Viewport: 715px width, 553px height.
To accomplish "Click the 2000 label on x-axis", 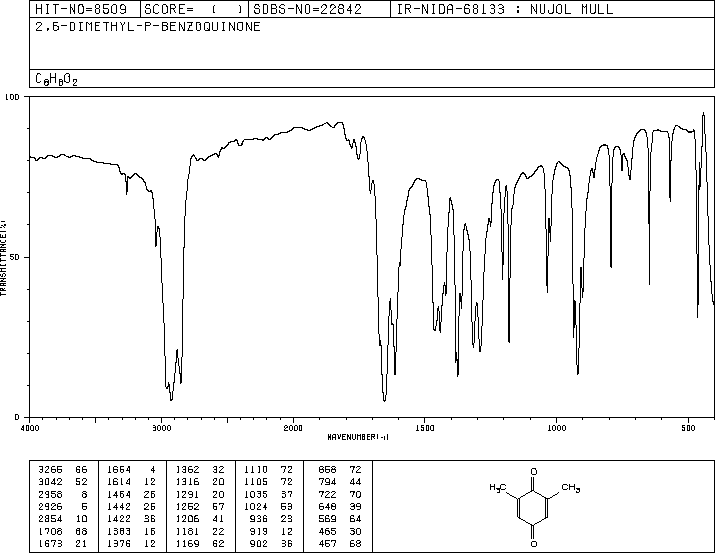I will pos(293,428).
